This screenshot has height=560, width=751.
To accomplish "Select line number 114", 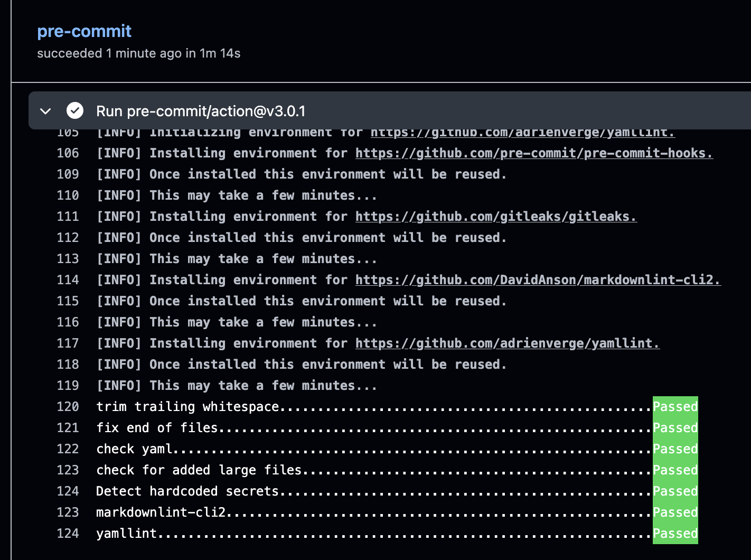I will tap(68, 279).
